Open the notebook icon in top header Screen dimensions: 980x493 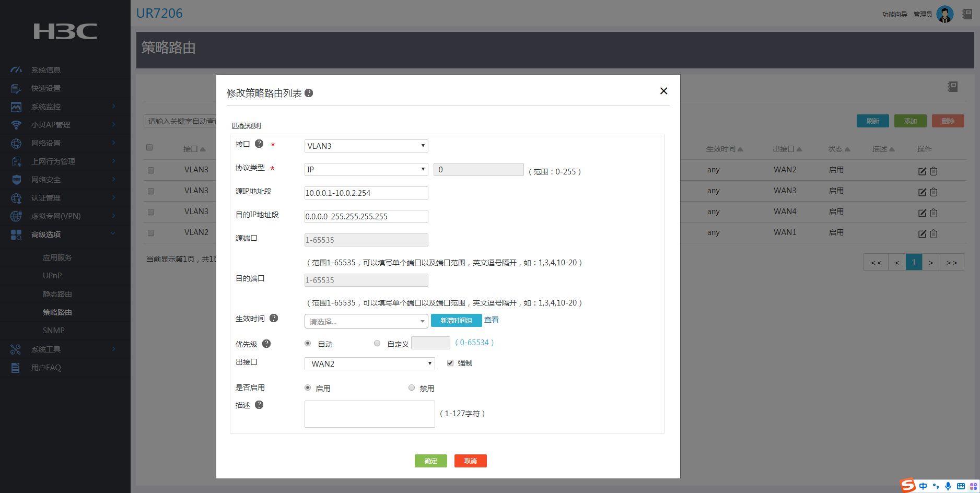(x=967, y=14)
